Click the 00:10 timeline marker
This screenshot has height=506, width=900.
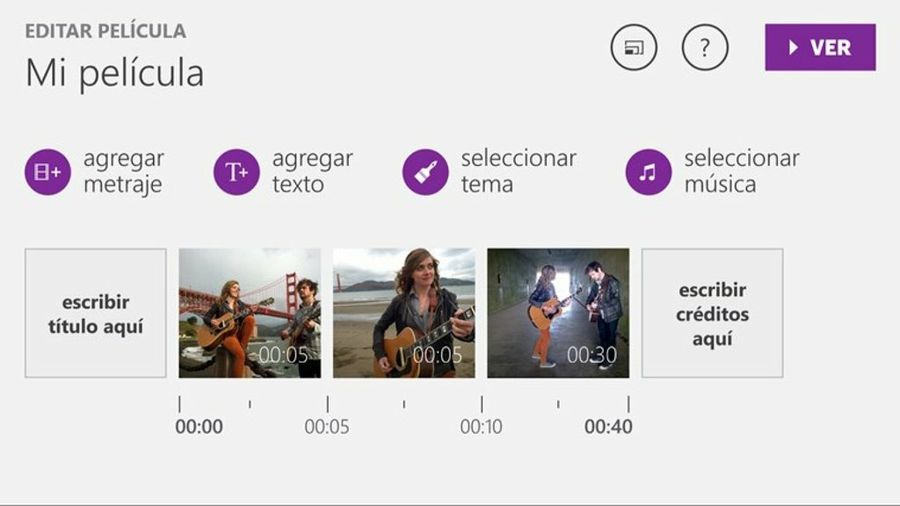(481, 427)
